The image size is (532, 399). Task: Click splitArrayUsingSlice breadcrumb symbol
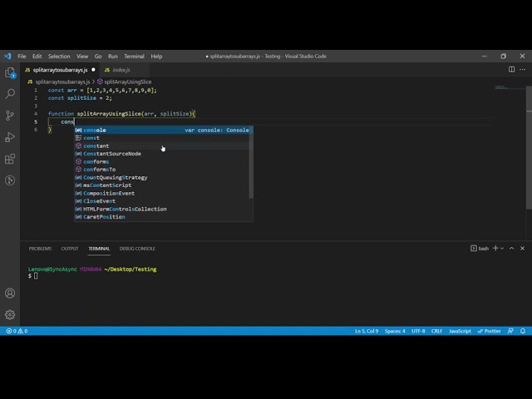[x=127, y=81]
